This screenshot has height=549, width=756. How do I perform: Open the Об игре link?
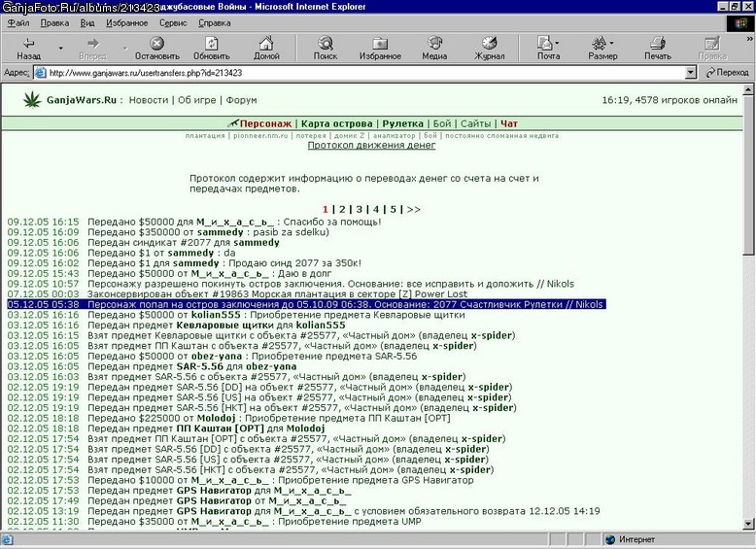(196, 100)
